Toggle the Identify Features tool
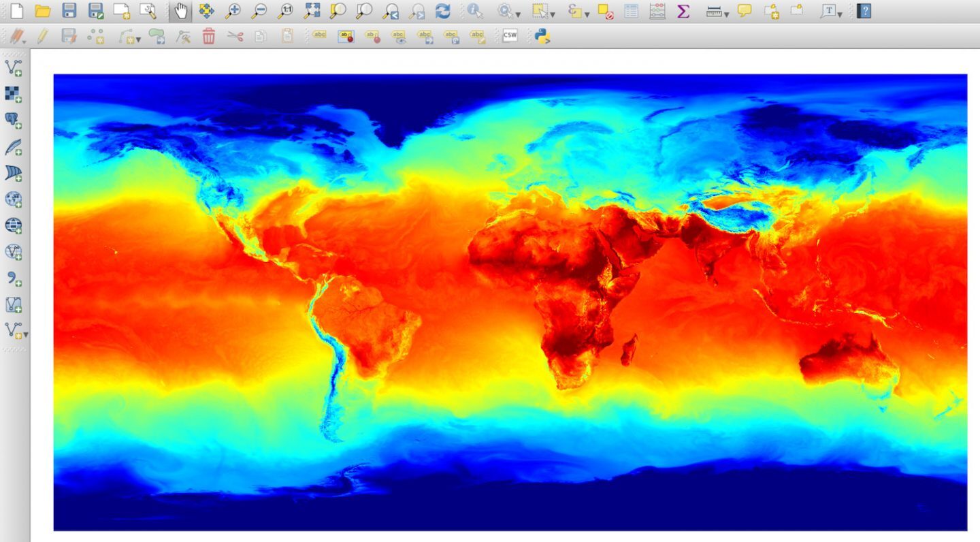980x542 pixels. pyautogui.click(x=474, y=11)
